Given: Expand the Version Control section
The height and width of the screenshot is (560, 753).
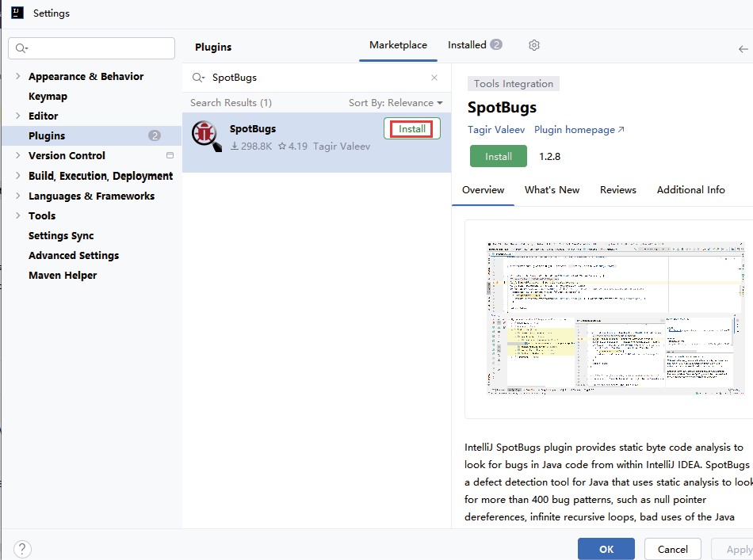Looking at the screenshot, I should [17, 155].
